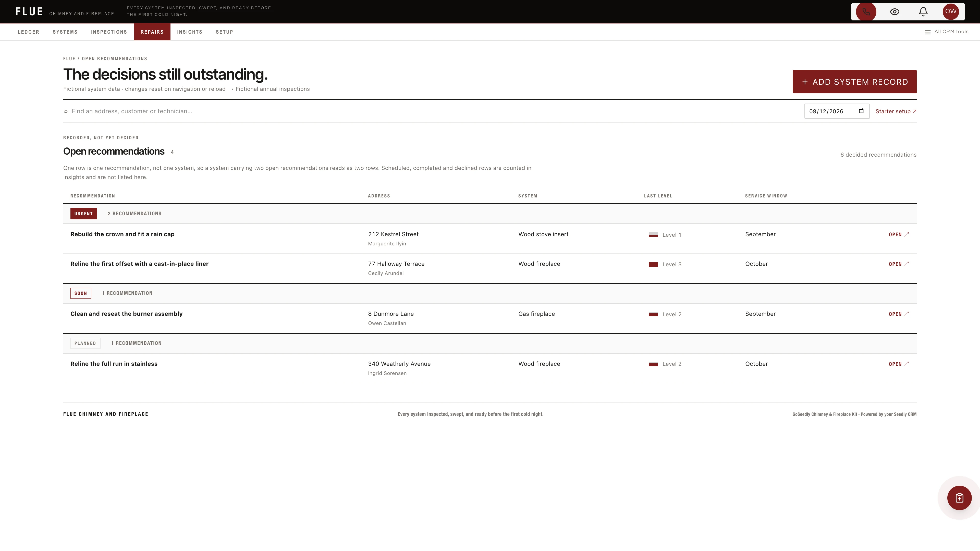Image resolution: width=980 pixels, height=551 pixels.
Task: Switch to the Ledger tab
Action: click(29, 32)
